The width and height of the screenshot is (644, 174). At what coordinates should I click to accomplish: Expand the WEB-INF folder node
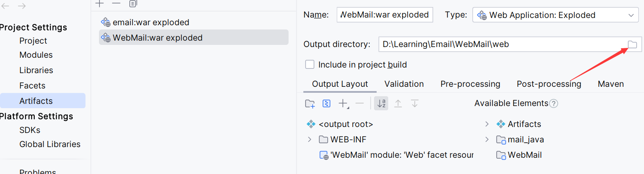(x=310, y=139)
